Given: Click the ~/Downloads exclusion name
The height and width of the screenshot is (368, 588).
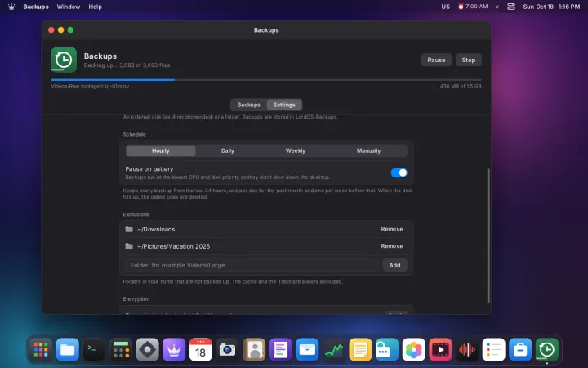Looking at the screenshot, I should [156, 229].
